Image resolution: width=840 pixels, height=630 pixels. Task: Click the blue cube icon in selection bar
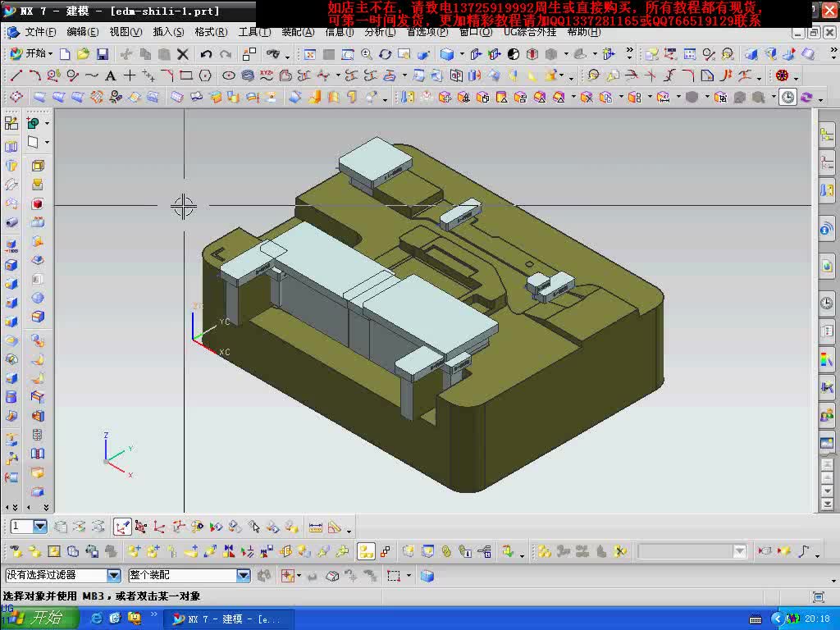coord(427,577)
